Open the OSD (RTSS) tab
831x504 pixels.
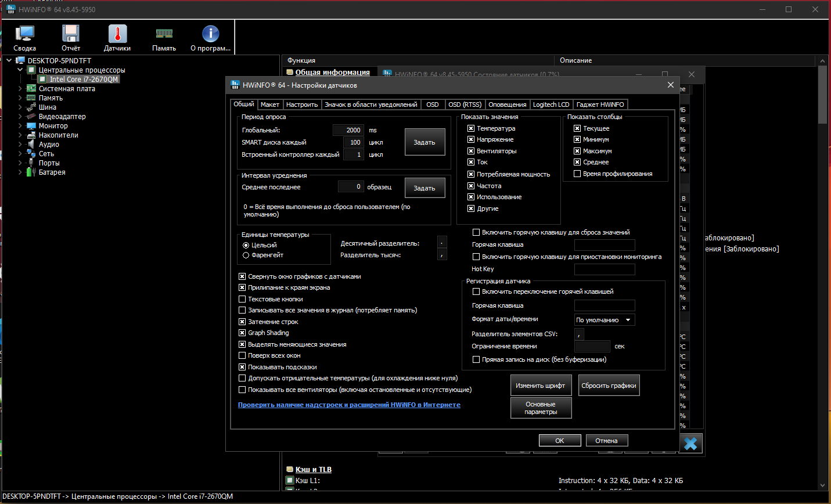point(465,105)
